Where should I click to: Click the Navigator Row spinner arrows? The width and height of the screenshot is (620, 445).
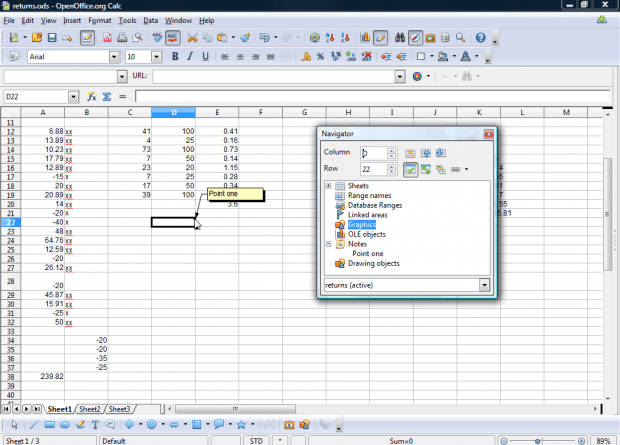pos(391,169)
